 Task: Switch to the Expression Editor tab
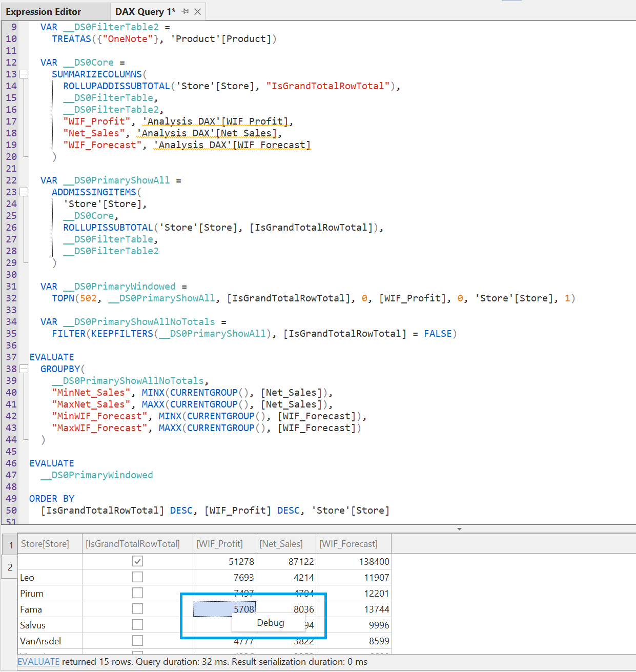pyautogui.click(x=43, y=11)
